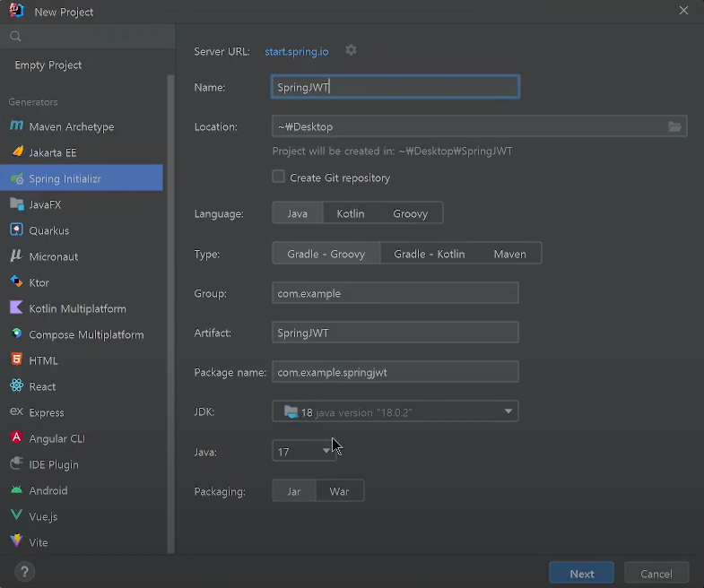Click the project Name field
Image resolution: width=704 pixels, height=588 pixels.
pyautogui.click(x=395, y=87)
